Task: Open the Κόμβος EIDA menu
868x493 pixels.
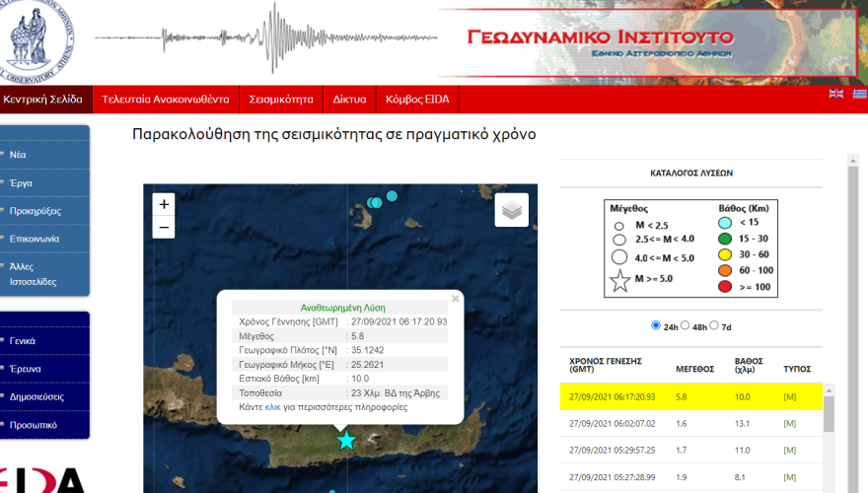Action: [417, 100]
